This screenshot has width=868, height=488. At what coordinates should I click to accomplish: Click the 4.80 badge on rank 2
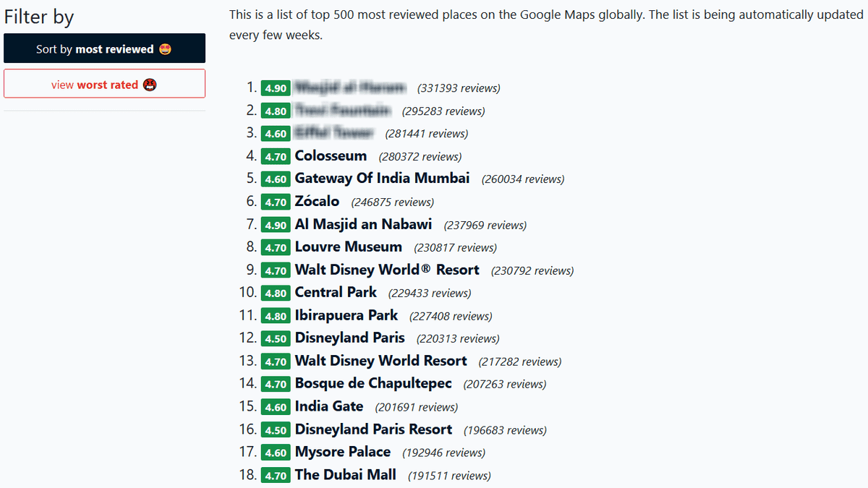pyautogui.click(x=276, y=111)
